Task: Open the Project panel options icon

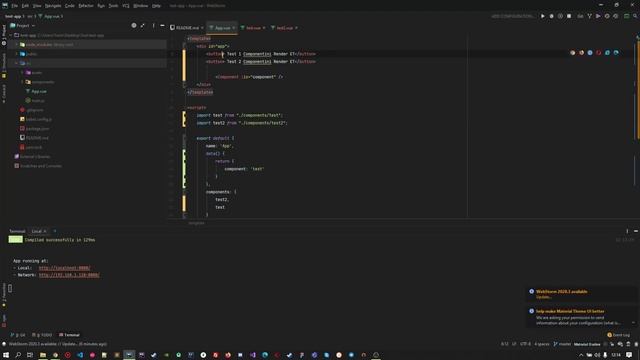Action: click(153, 25)
